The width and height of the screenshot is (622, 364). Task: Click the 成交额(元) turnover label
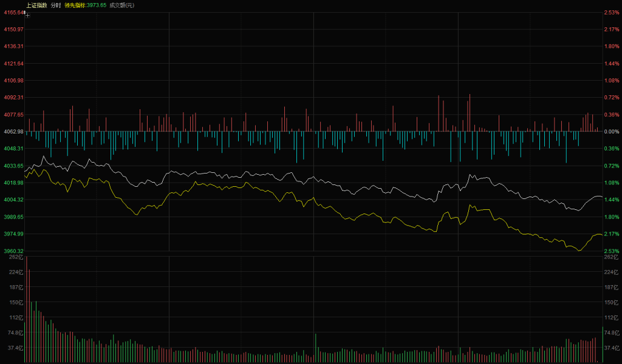pos(121,5)
